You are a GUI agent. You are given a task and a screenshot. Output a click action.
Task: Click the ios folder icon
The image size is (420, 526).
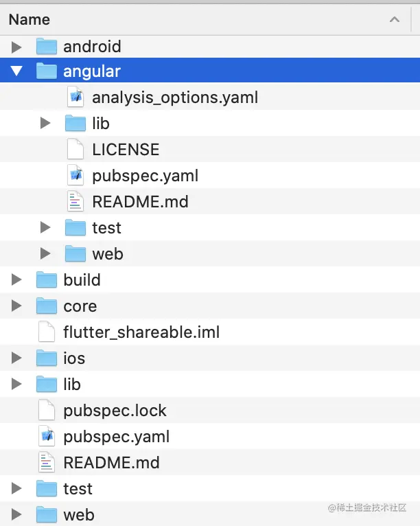[x=46, y=358]
